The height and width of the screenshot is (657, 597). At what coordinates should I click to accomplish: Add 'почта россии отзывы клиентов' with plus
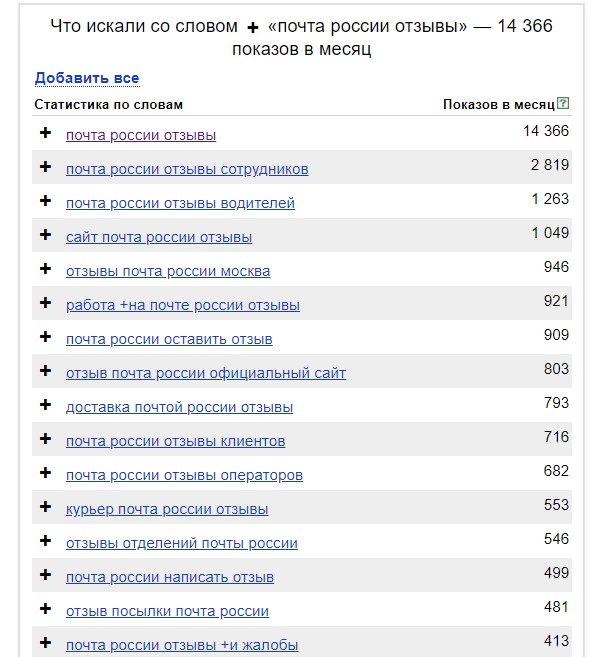(x=45, y=439)
